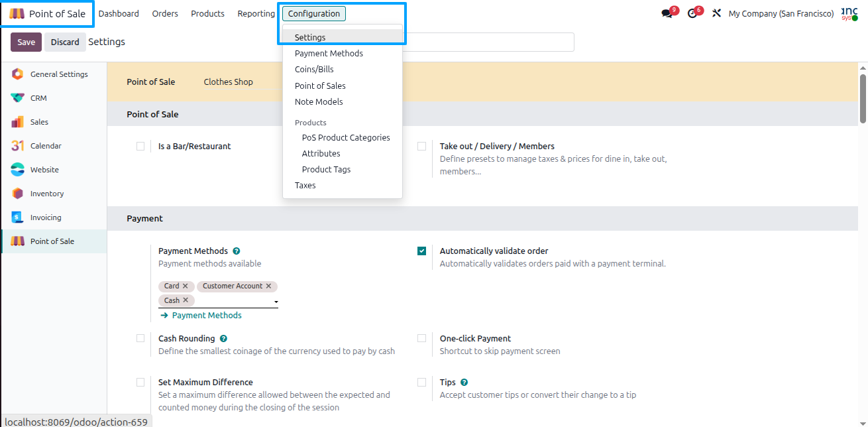868x427 pixels.
Task: Remove the Customer Account payment tag
Action: [268, 286]
